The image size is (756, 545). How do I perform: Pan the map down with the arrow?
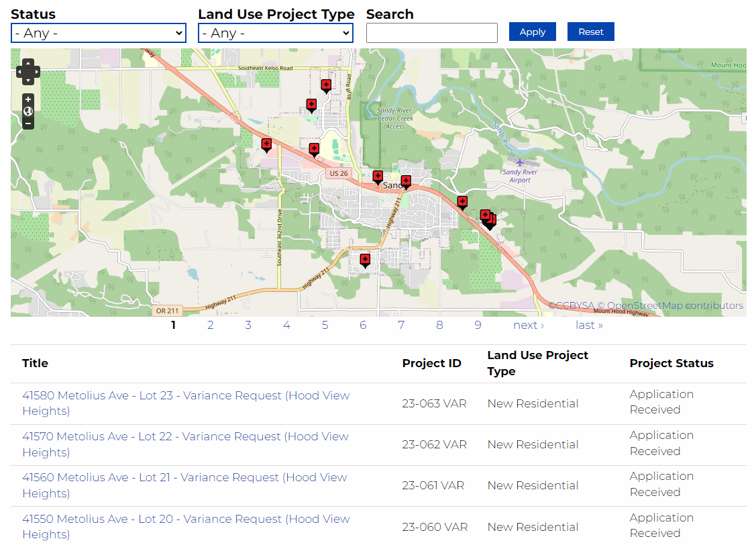pos(28,81)
